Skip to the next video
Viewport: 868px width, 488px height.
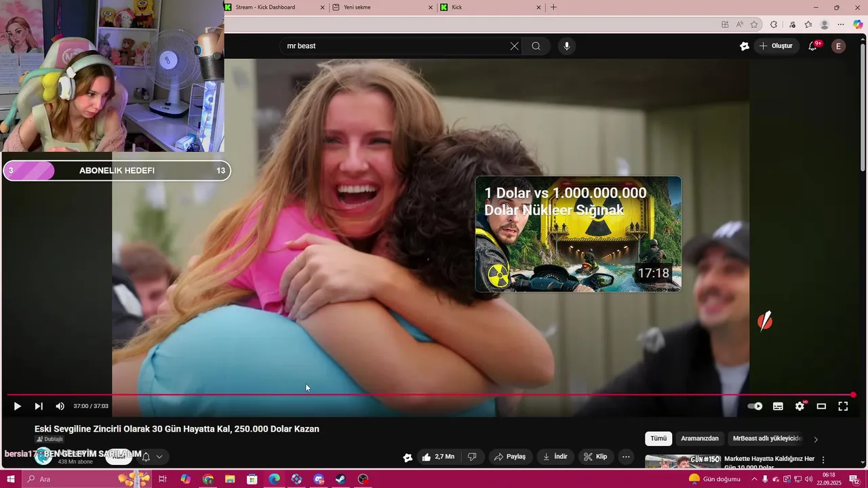click(39, 406)
